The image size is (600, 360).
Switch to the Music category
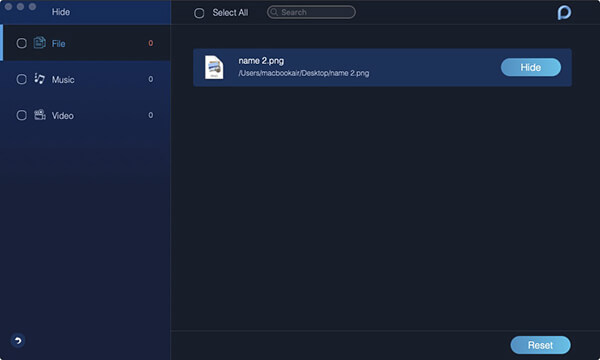pos(86,79)
